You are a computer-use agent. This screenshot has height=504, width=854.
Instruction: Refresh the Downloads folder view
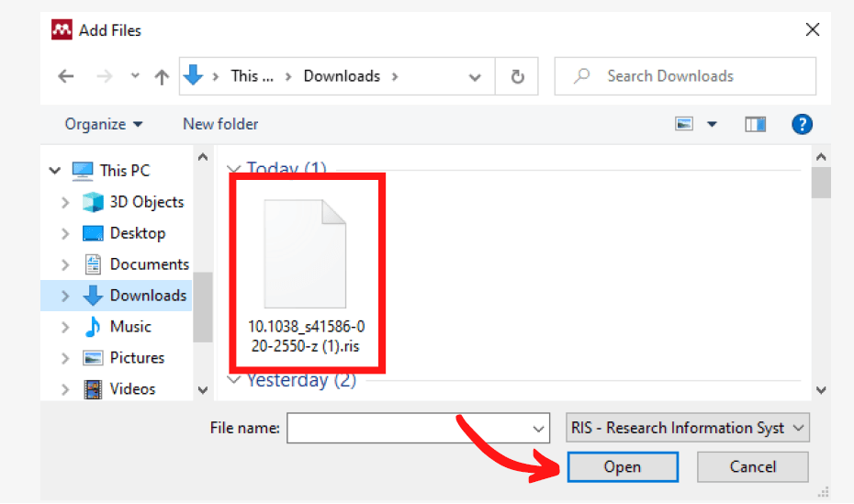click(x=518, y=77)
